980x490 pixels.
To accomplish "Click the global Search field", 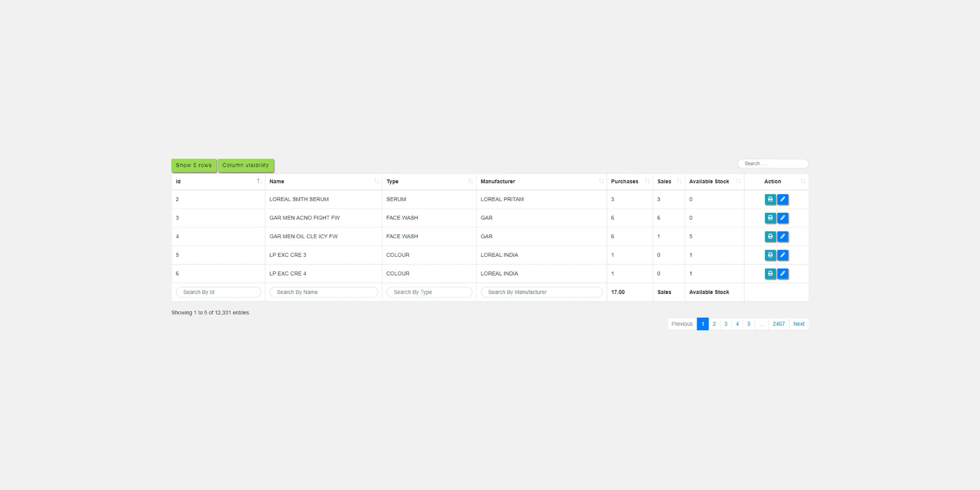I will (773, 163).
